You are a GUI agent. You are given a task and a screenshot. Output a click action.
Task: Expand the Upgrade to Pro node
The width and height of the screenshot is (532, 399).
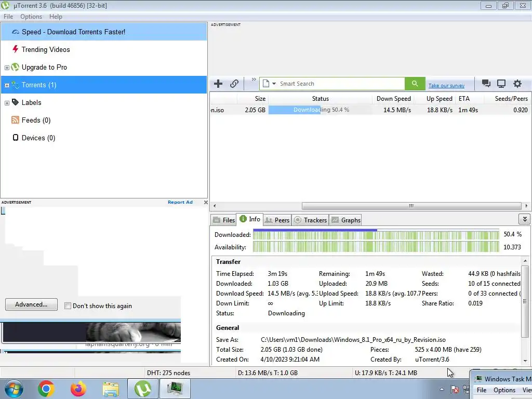coord(7,68)
